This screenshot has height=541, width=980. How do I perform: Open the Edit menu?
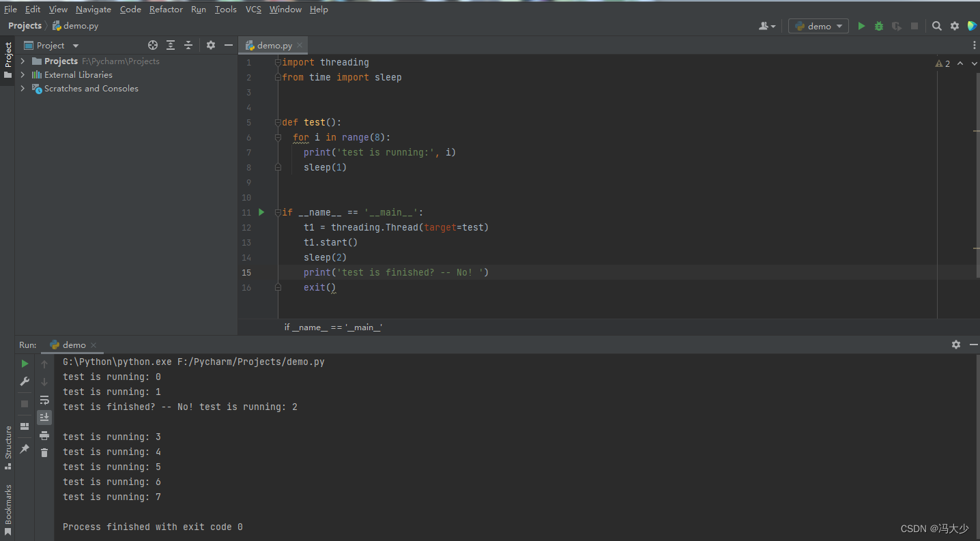tap(33, 9)
